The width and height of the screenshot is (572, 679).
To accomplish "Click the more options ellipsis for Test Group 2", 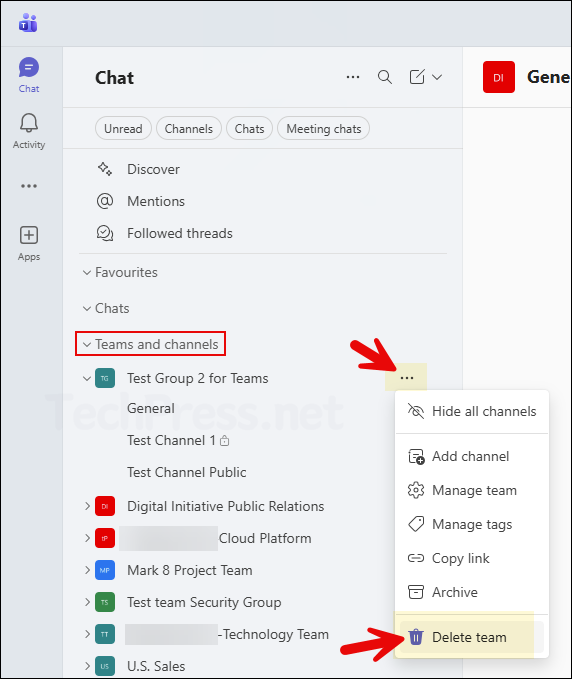I will click(x=407, y=378).
